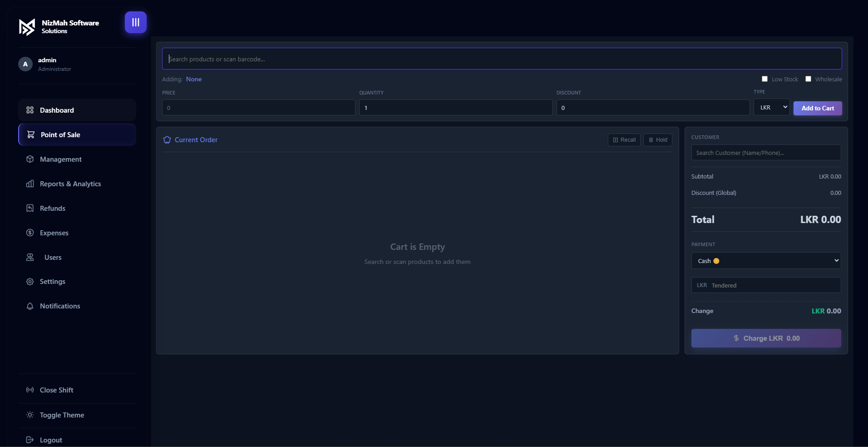Enable the Low Stock checkbox

764,79
